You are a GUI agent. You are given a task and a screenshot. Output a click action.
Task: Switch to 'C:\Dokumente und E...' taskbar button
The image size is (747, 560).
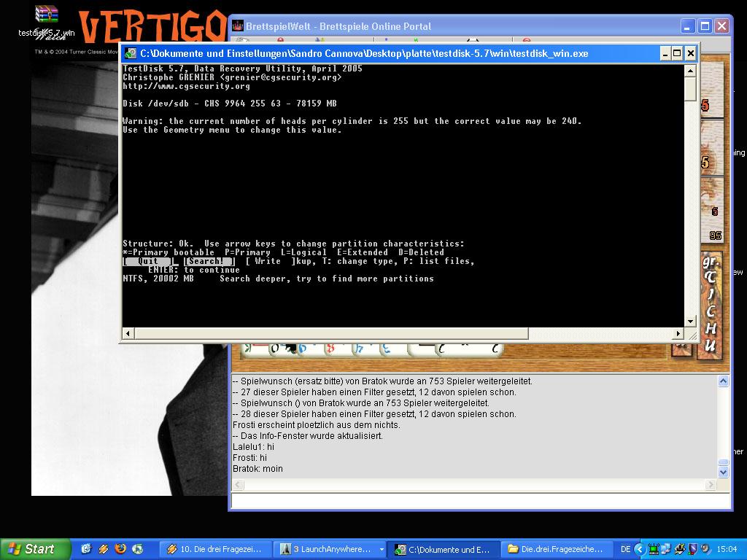(x=444, y=549)
